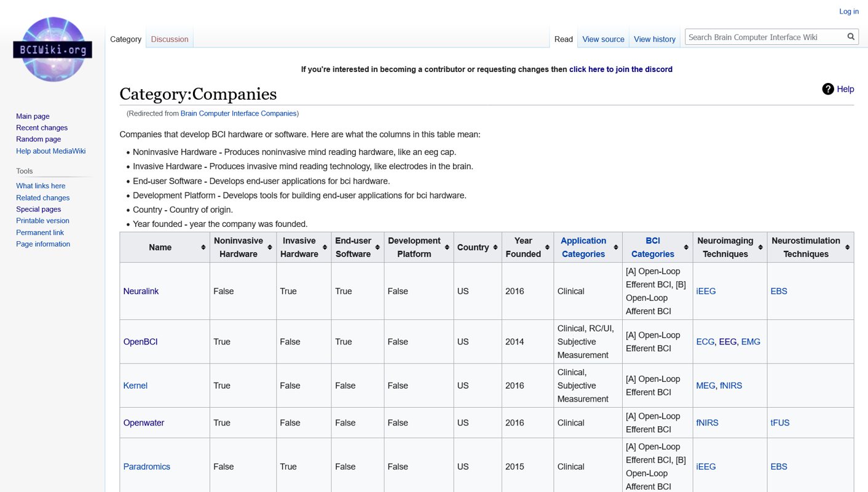Open EBS link in Paradromics row
Screen dimensions: 868x492
[778, 466]
